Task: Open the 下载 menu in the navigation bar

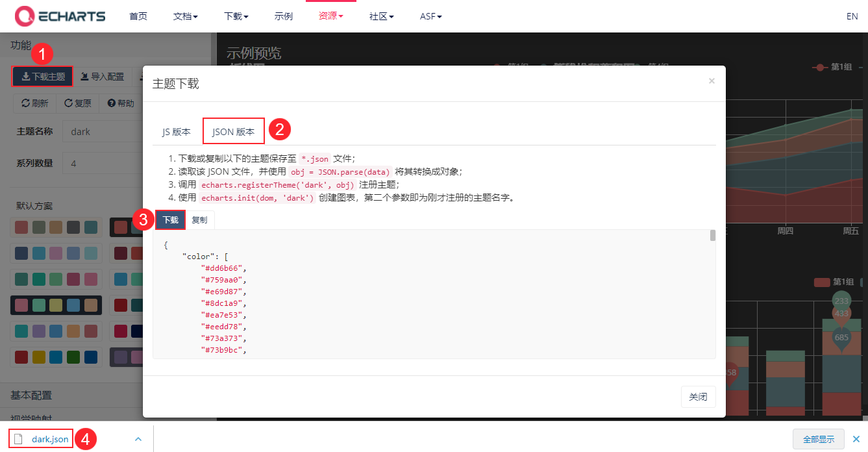Action: click(x=236, y=16)
